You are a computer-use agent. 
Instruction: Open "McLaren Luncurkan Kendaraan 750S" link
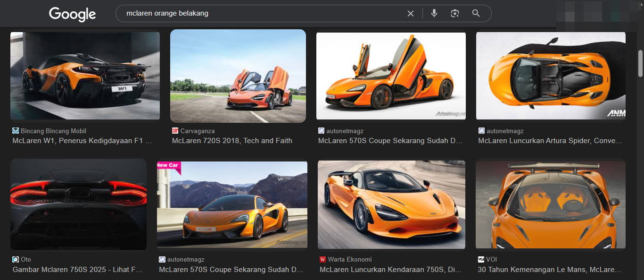[x=390, y=270]
